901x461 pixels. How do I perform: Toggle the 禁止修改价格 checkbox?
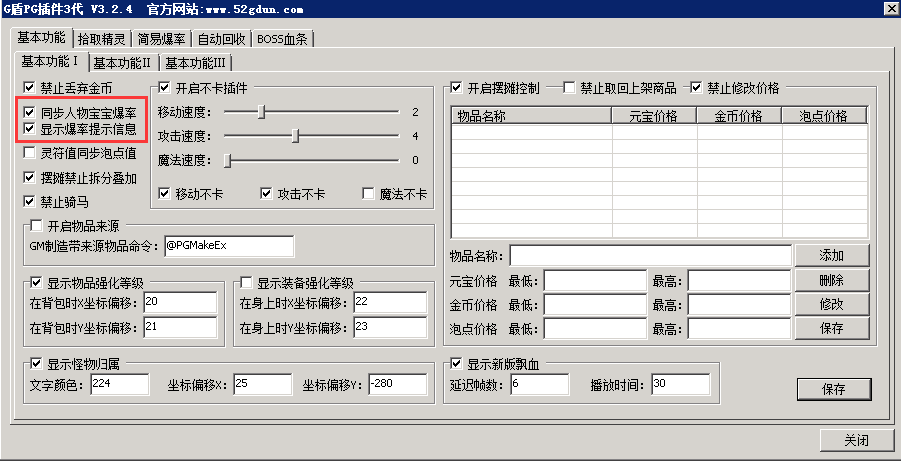696,88
